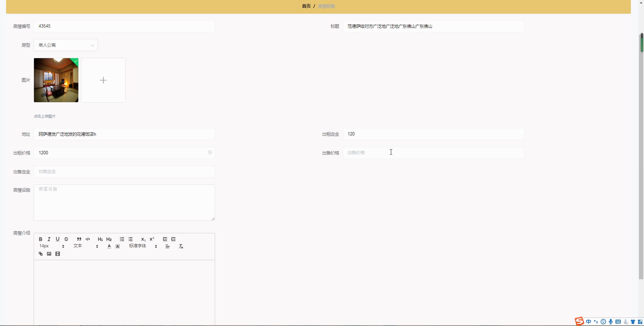Click the Sogou account user icon
Viewport: 644px width, 326px height.
pos(626,322)
